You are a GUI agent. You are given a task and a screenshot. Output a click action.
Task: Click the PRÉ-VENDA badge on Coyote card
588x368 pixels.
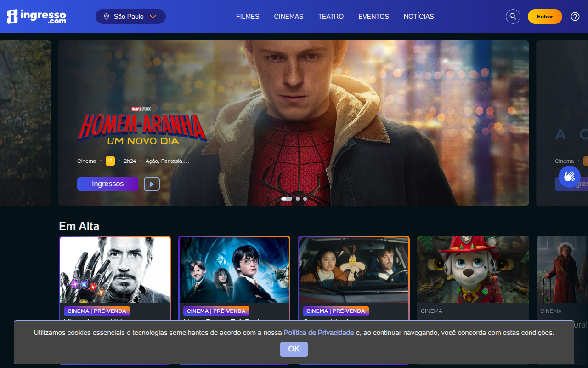coord(336,311)
